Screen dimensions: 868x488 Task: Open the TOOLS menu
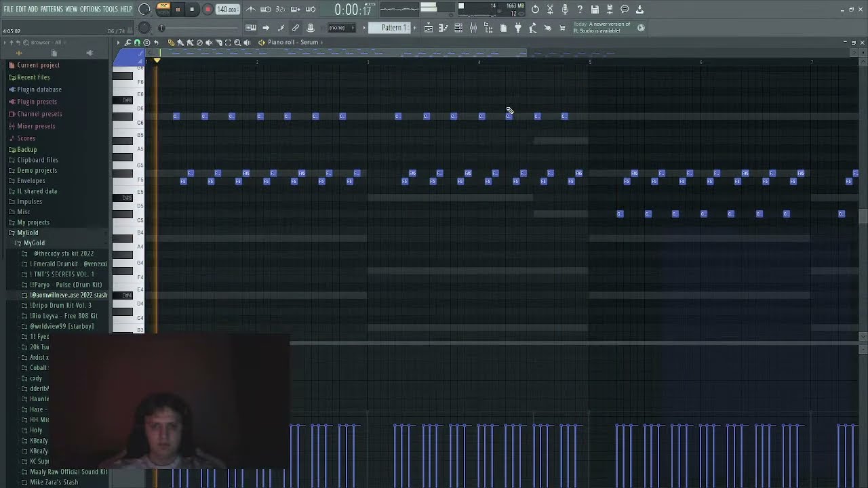(x=110, y=9)
